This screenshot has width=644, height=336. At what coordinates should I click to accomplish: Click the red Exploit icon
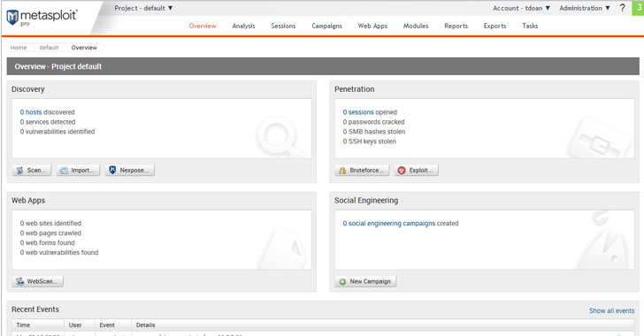point(402,170)
